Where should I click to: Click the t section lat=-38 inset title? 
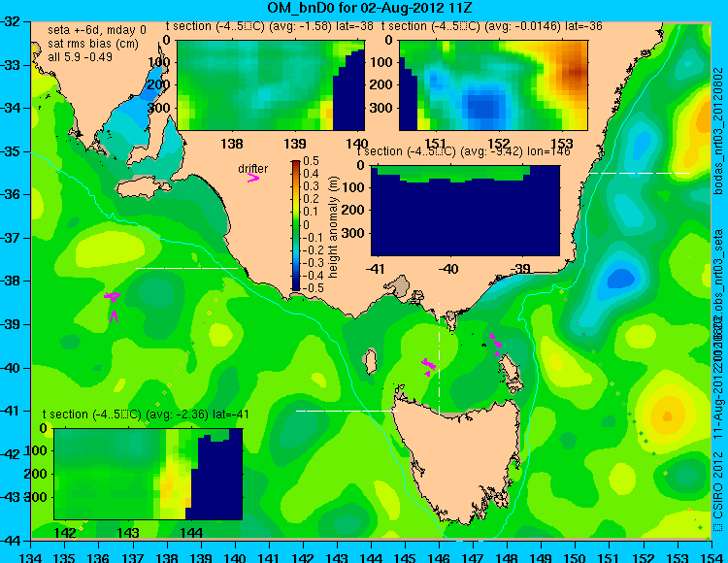pos(270,26)
